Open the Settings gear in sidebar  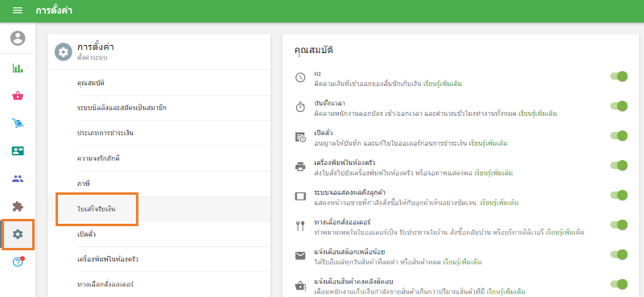[18, 234]
